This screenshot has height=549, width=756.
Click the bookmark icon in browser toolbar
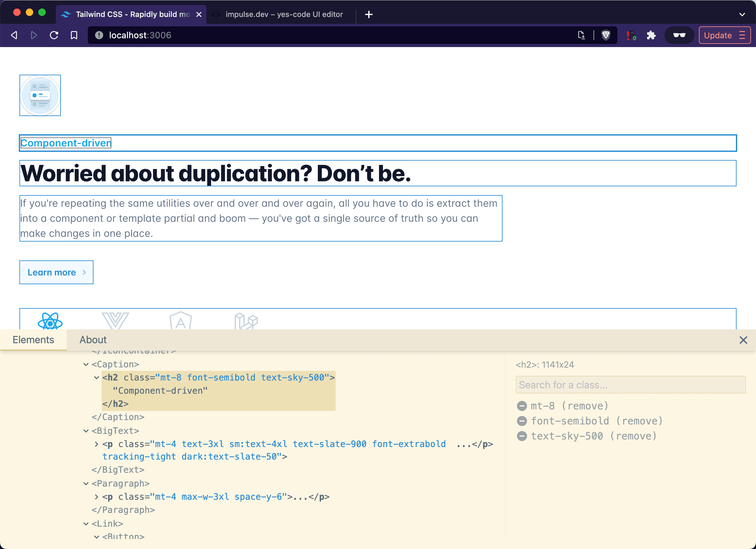(x=74, y=35)
